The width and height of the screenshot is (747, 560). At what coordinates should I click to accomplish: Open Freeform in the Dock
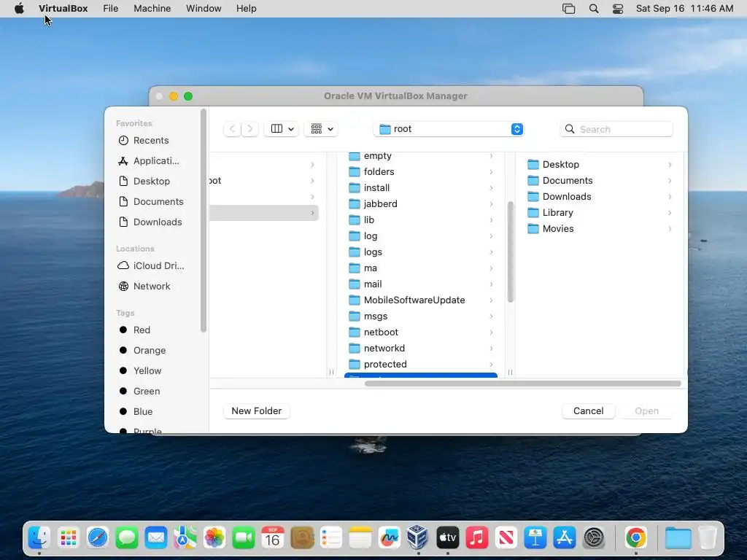point(390,537)
